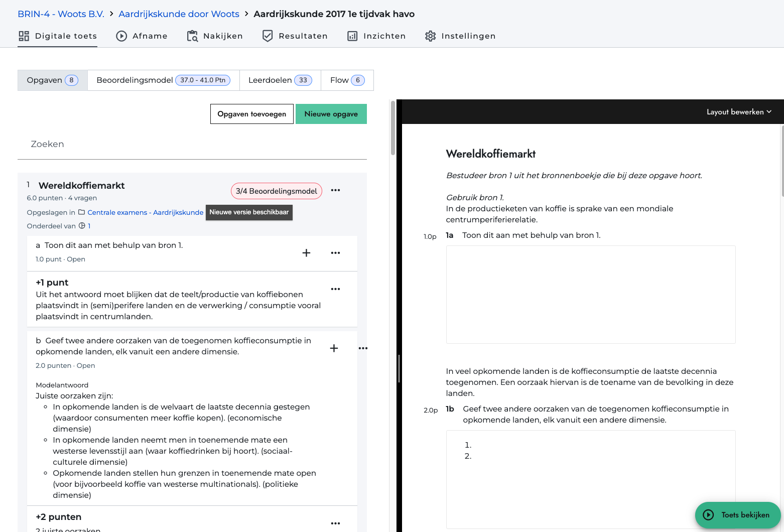Click the +2 punten criterion heading
The height and width of the screenshot is (532, 784).
tap(59, 517)
